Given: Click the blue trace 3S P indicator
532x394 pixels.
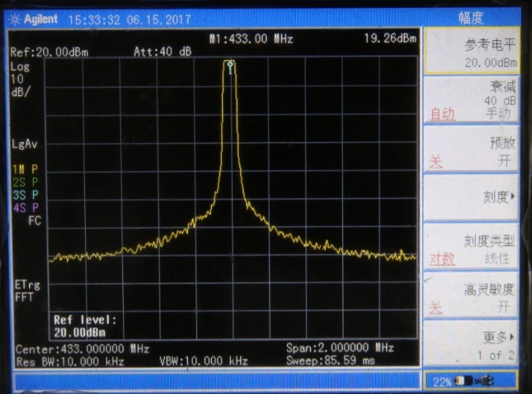Looking at the screenshot, I should 26,195.
